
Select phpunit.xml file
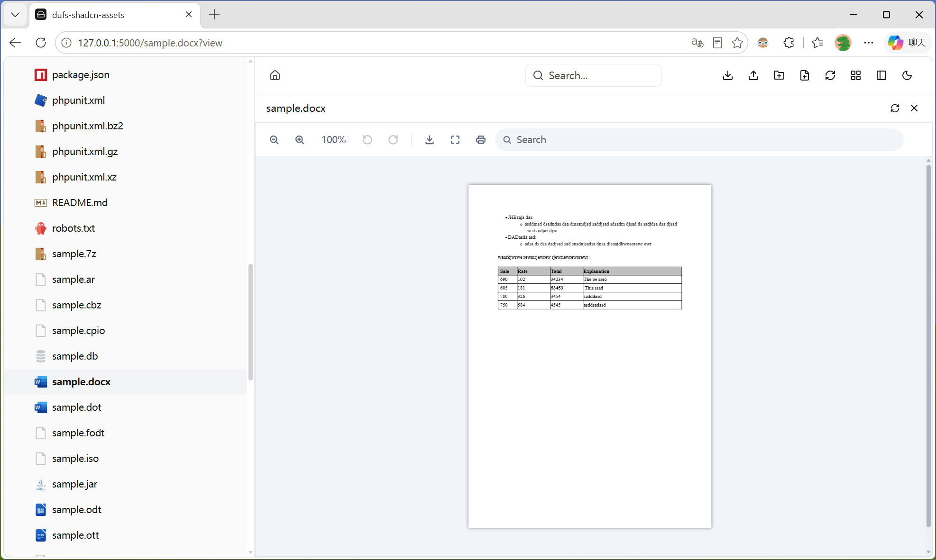(x=126, y=100)
